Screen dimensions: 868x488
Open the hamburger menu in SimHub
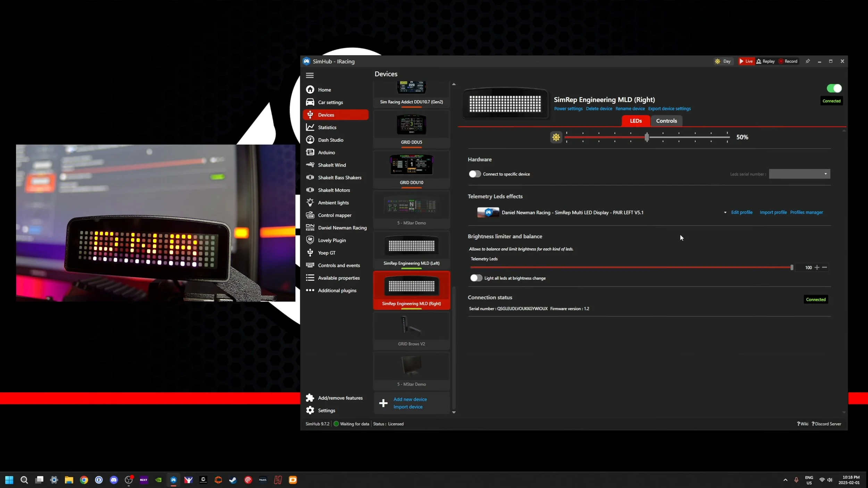310,75
